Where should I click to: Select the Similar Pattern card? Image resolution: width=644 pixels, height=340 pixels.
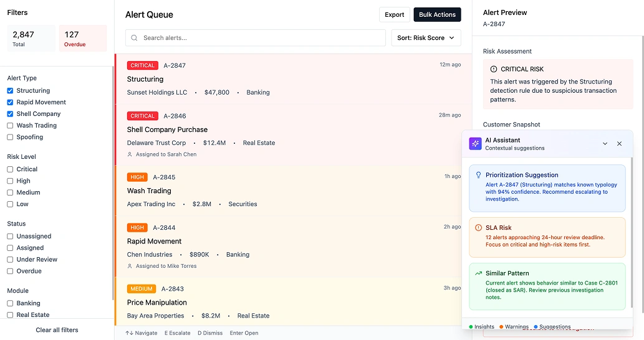tap(547, 286)
